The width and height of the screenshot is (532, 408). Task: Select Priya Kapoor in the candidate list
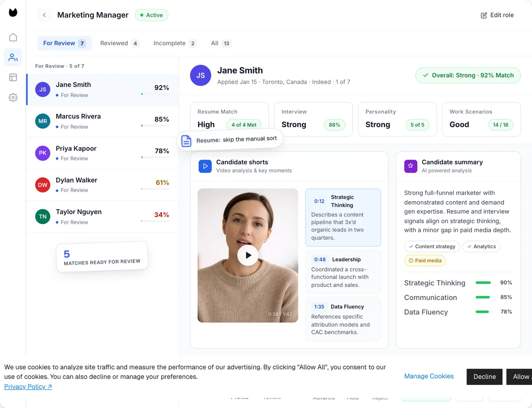[x=102, y=153]
